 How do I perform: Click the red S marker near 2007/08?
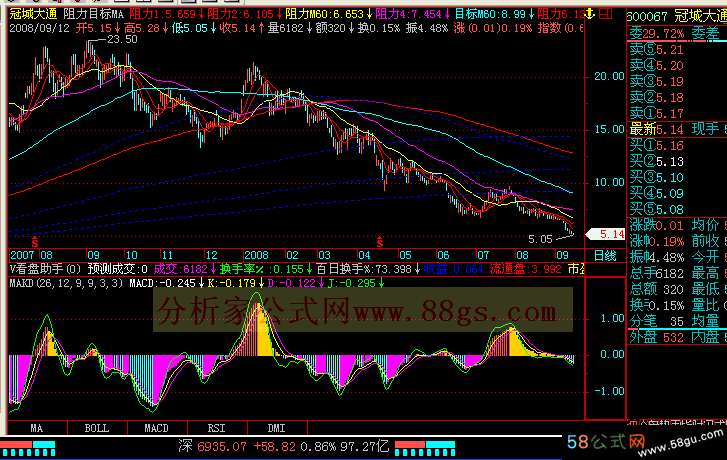[35, 242]
